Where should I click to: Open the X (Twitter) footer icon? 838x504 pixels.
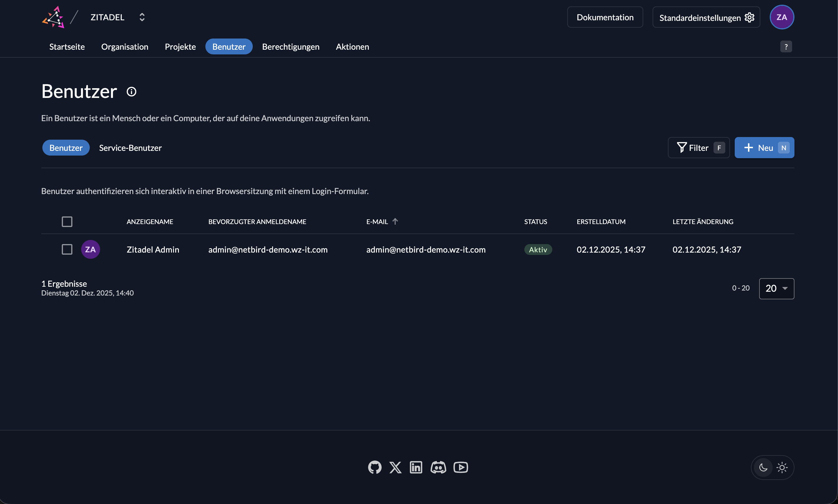395,467
